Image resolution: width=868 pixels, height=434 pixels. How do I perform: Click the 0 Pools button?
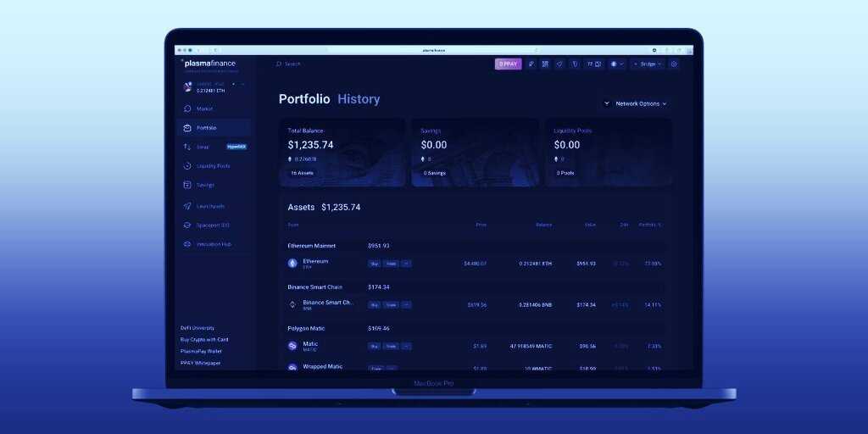(565, 173)
